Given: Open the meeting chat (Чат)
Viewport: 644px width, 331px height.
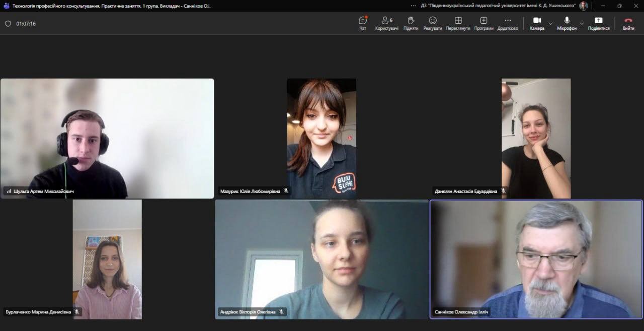Looking at the screenshot, I should click(363, 23).
